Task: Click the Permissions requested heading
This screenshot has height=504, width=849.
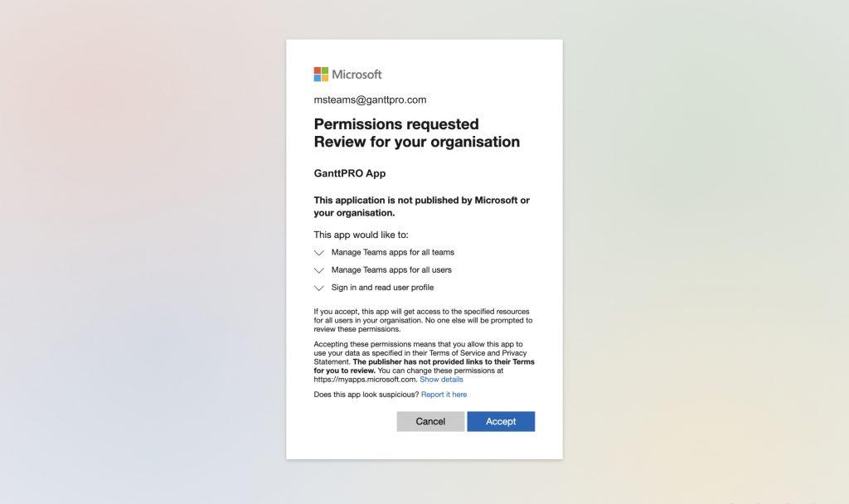Action: click(396, 124)
